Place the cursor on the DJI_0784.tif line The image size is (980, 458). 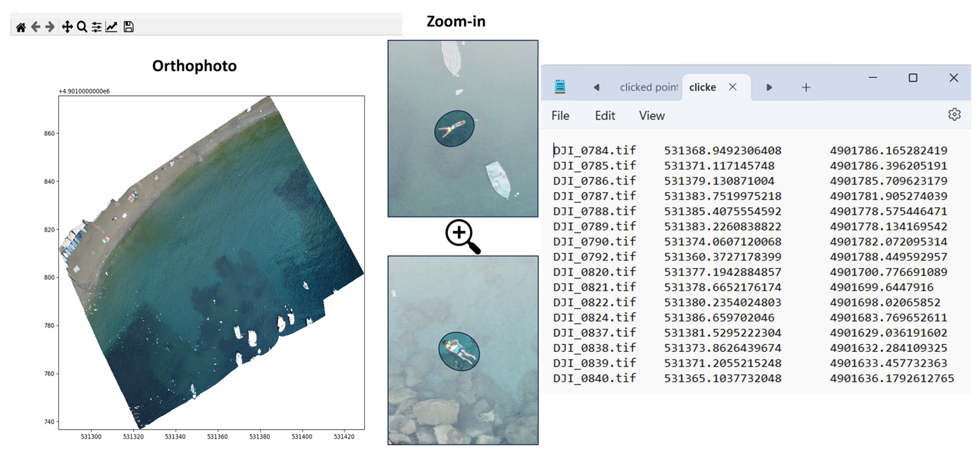(594, 150)
